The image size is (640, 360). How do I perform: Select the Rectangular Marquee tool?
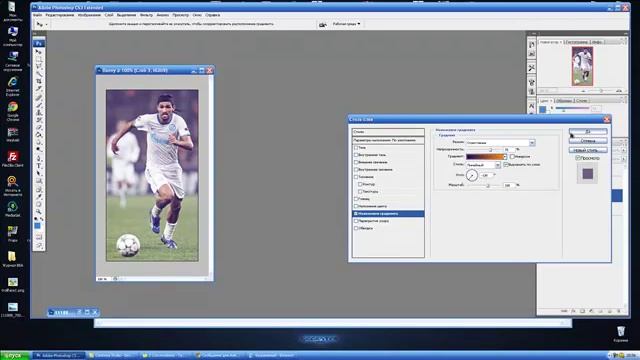pyautogui.click(x=39, y=59)
